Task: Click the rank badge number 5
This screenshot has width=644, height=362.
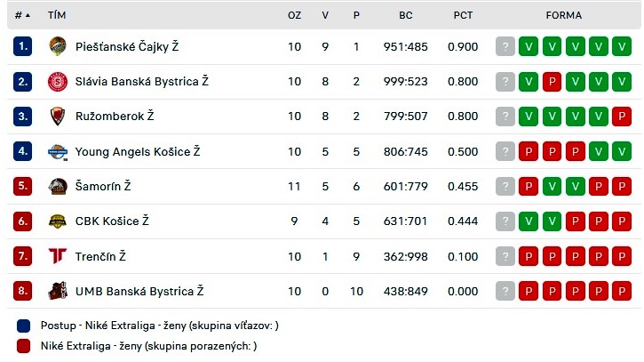Action: [x=22, y=187]
